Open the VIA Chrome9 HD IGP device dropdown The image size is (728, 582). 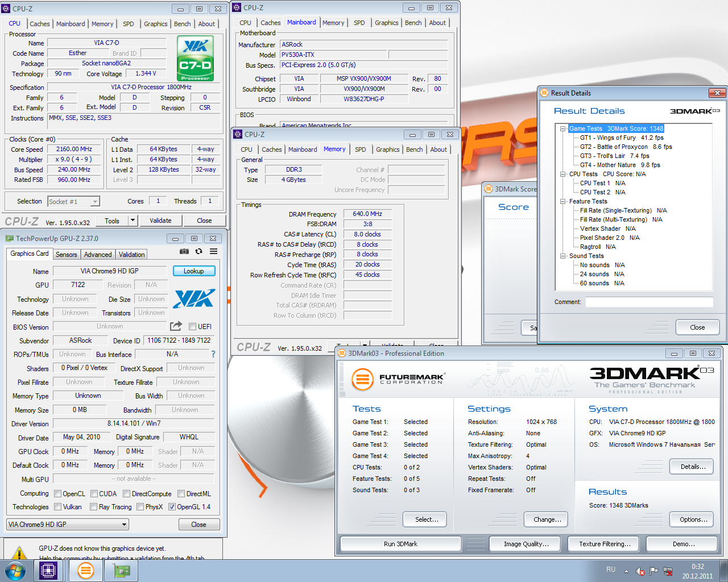click(68, 525)
